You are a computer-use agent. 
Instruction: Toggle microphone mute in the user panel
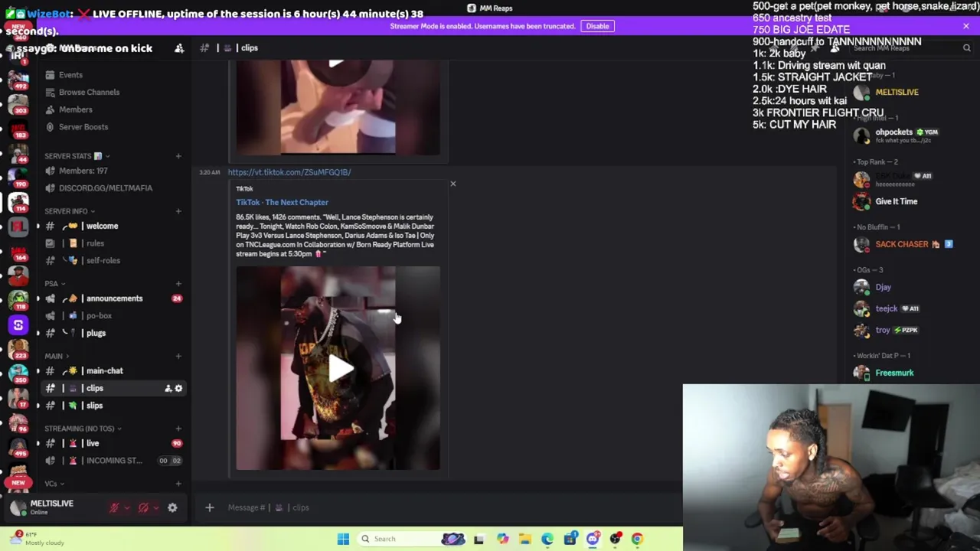point(114,507)
